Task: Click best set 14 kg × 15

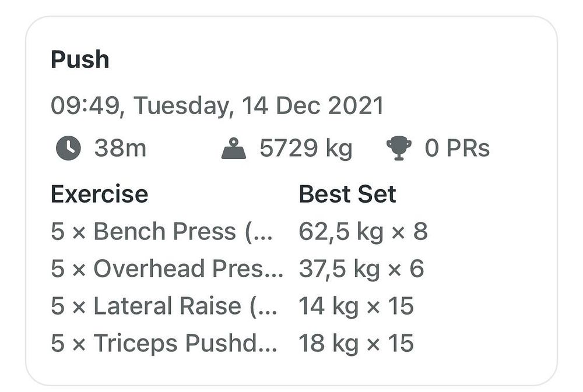Action: (356, 306)
